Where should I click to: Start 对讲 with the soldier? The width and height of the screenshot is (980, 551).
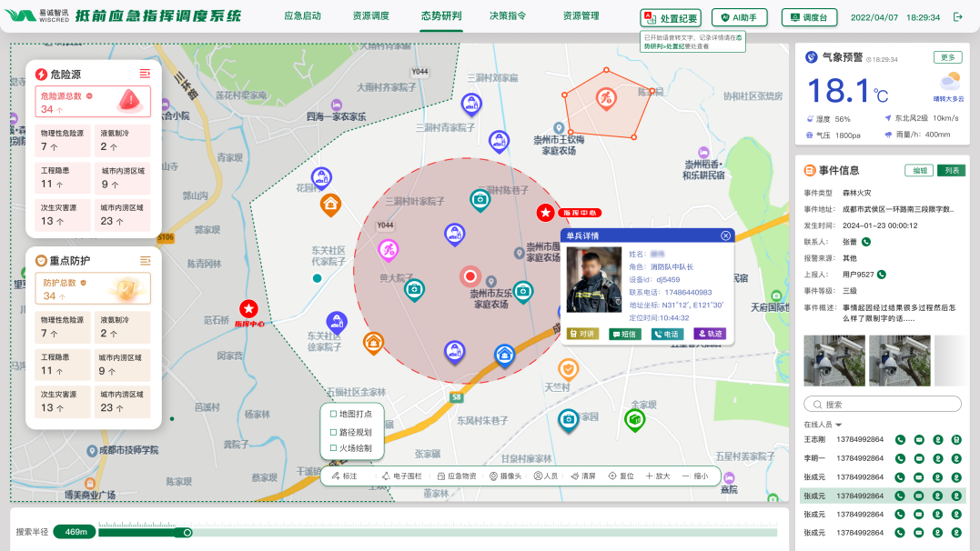click(x=582, y=335)
